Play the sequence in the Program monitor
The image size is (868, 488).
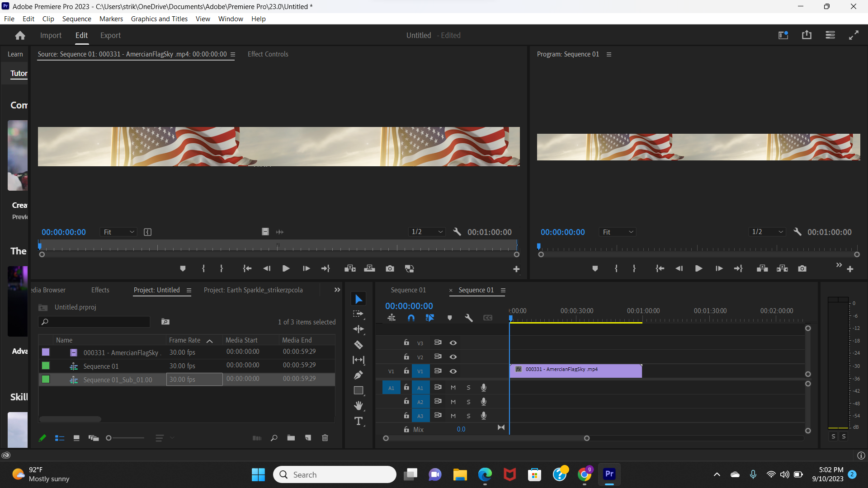coord(698,268)
